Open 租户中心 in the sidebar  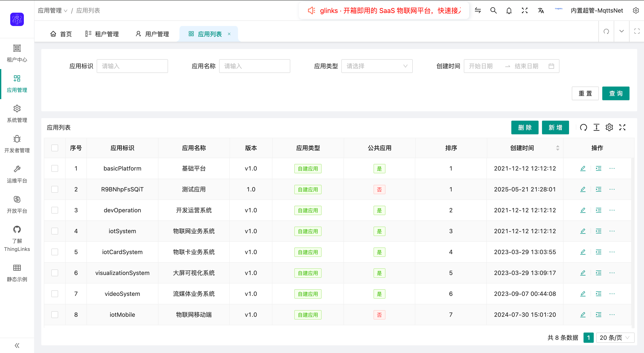click(17, 53)
